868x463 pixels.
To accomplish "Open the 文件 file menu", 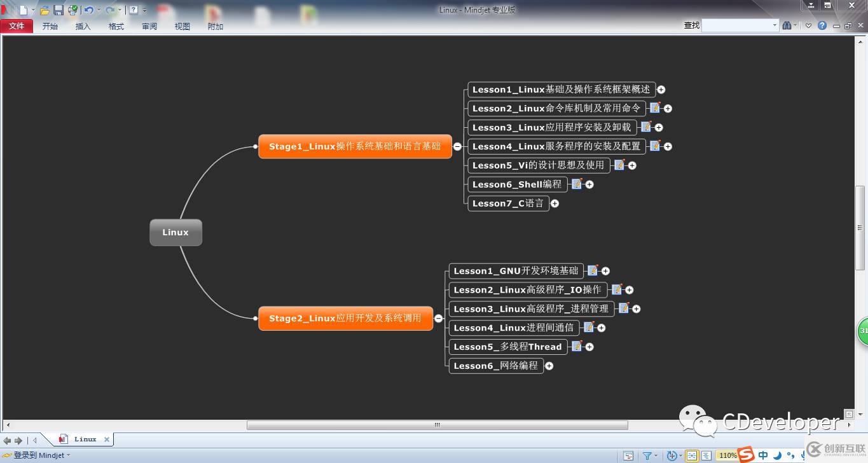I will click(17, 26).
